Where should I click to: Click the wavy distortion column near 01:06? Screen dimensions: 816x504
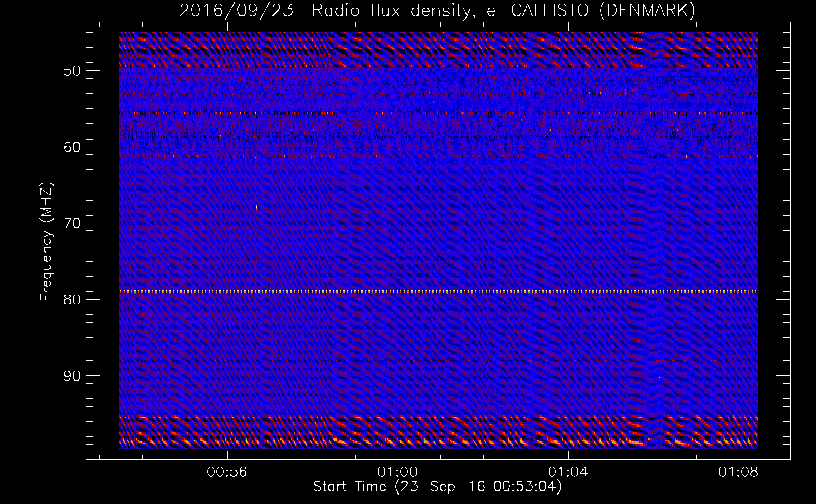tap(654, 242)
